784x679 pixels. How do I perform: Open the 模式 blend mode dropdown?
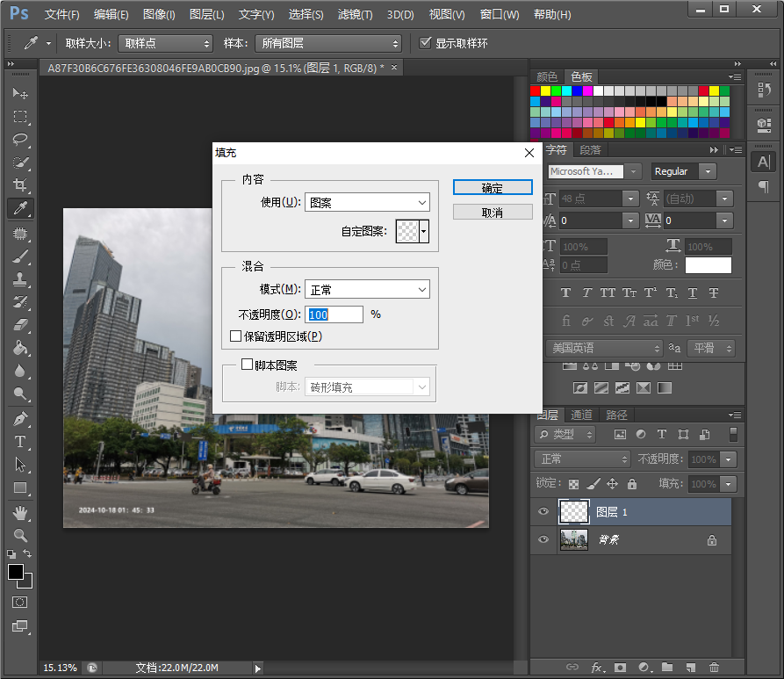[x=367, y=290]
